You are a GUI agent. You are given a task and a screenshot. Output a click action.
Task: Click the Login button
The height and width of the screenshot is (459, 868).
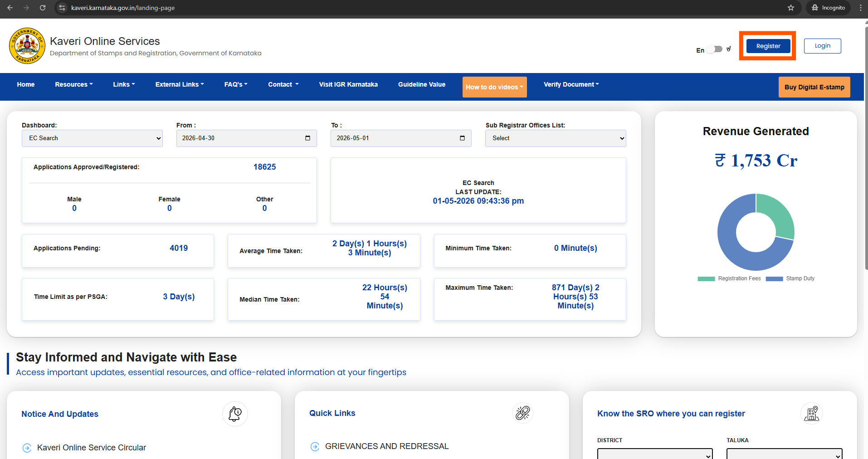822,46
